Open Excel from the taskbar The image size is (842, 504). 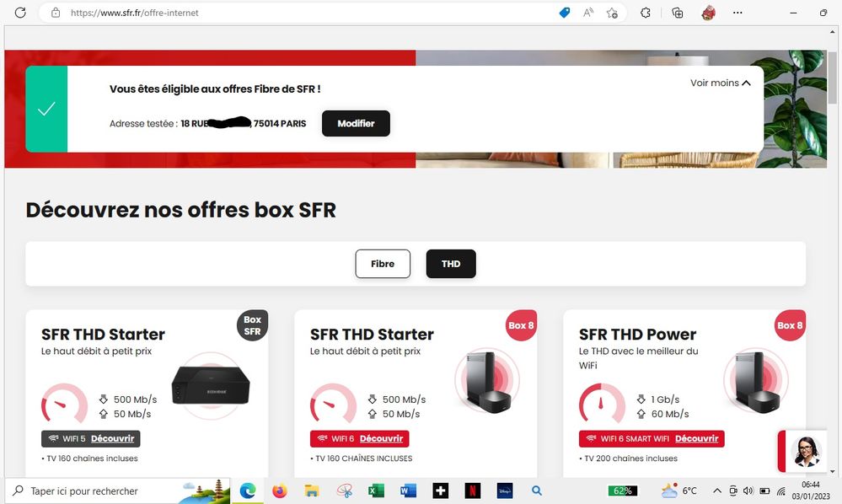376,491
